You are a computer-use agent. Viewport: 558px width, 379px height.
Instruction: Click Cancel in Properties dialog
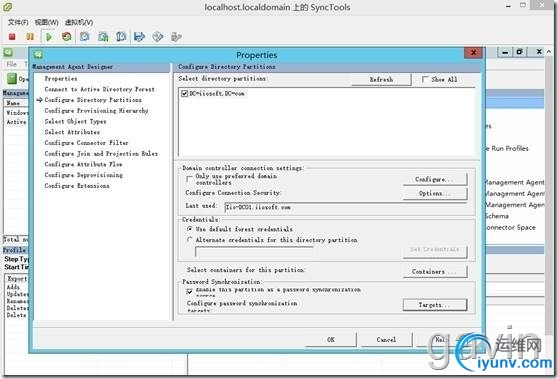coord(386,339)
